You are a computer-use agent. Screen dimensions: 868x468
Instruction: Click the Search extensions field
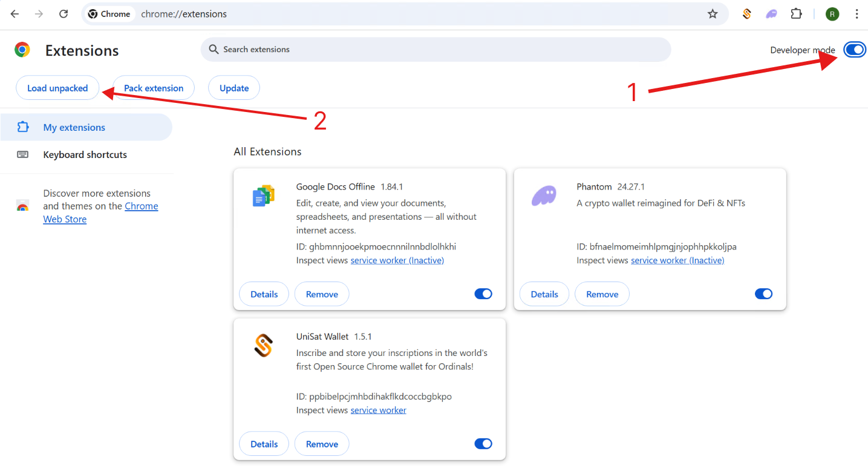[436, 50]
